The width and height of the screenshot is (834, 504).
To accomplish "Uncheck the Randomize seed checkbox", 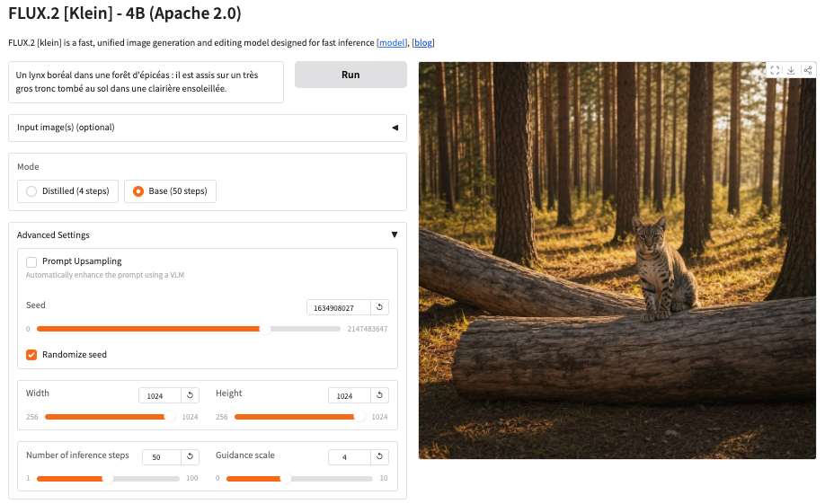I will pyautogui.click(x=31, y=355).
